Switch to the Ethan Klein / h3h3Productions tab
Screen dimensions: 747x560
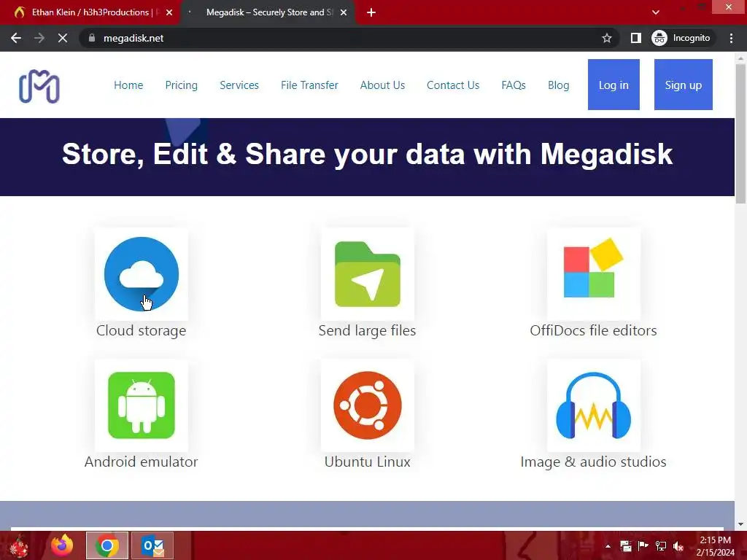[90, 12]
